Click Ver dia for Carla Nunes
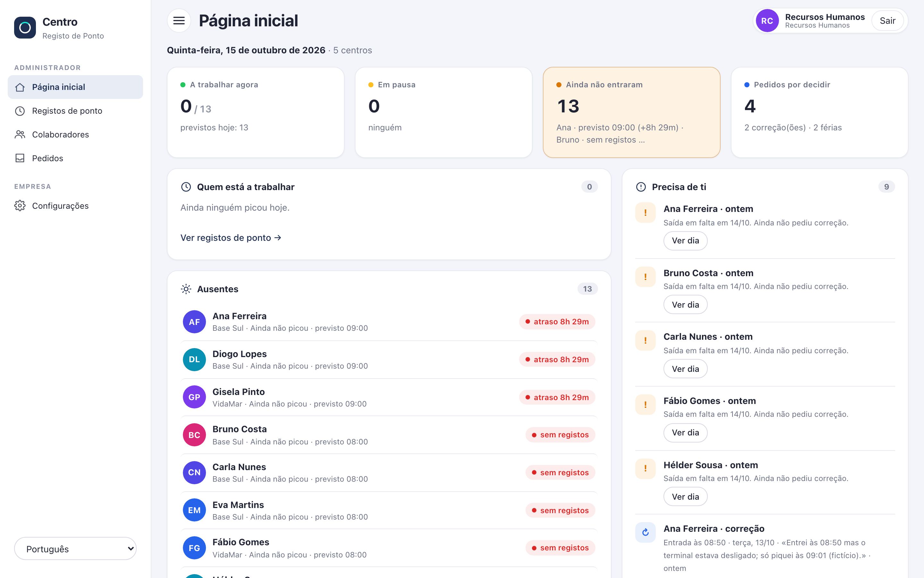 point(685,369)
